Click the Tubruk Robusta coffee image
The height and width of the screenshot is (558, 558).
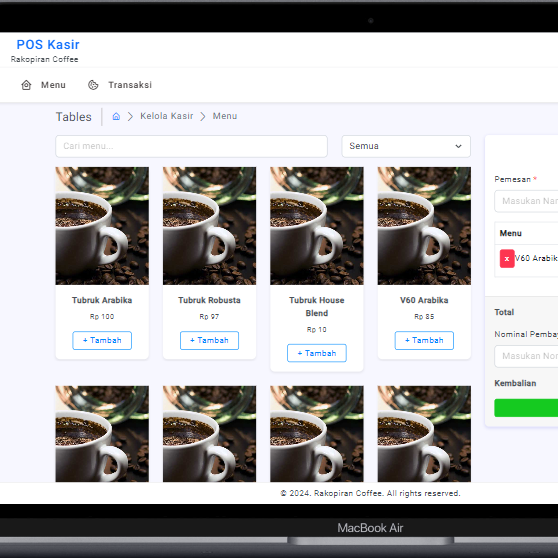(x=209, y=226)
